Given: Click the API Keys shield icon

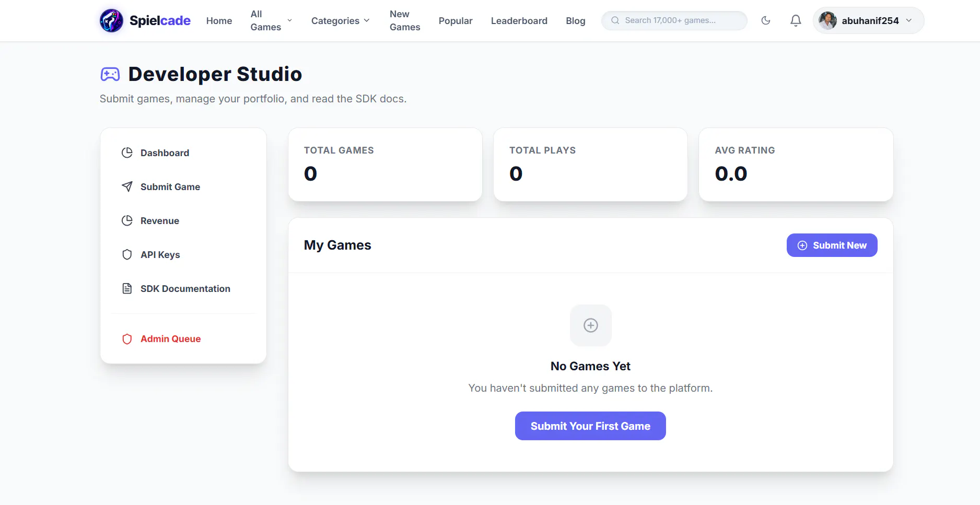Looking at the screenshot, I should [127, 254].
